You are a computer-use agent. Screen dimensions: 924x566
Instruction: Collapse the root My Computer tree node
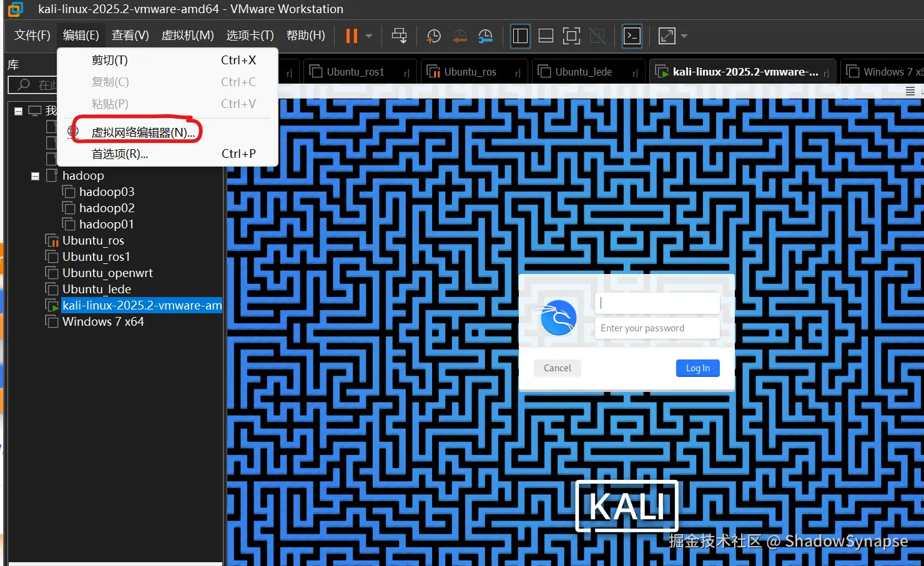(x=19, y=111)
